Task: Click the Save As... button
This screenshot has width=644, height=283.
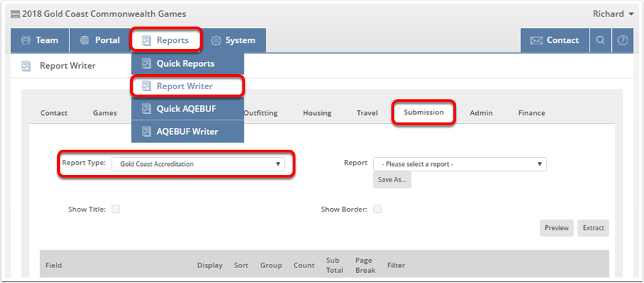Action: [x=392, y=180]
